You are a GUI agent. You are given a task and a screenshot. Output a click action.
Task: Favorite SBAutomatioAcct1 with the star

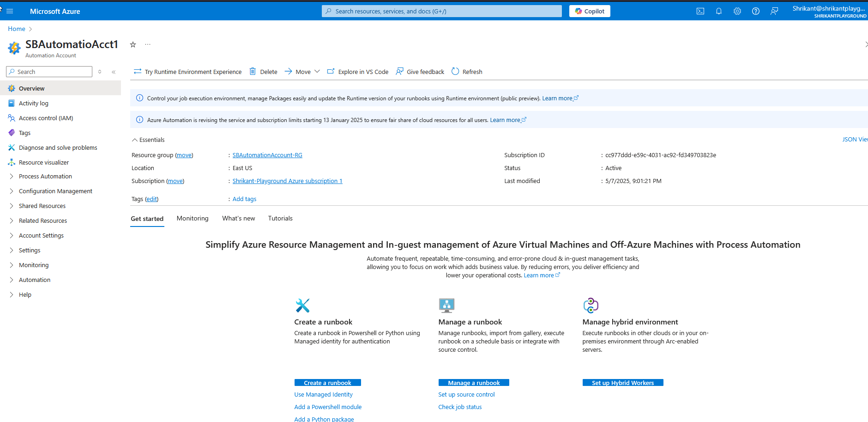(133, 44)
